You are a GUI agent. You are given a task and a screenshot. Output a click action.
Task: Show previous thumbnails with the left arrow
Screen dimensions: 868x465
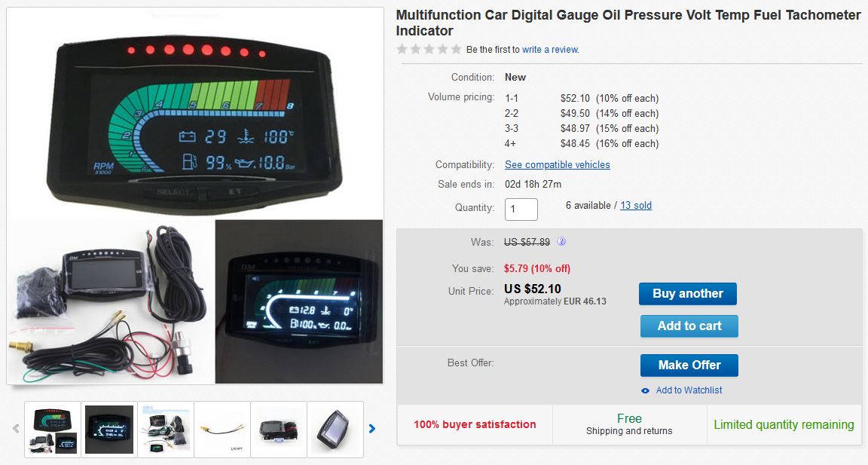point(16,429)
